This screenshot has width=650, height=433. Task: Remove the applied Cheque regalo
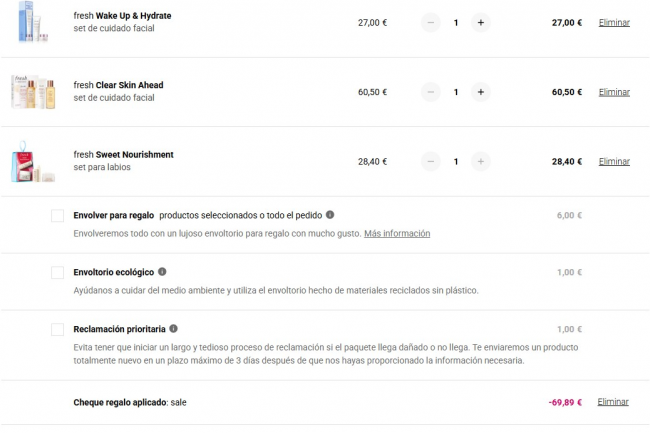(614, 402)
